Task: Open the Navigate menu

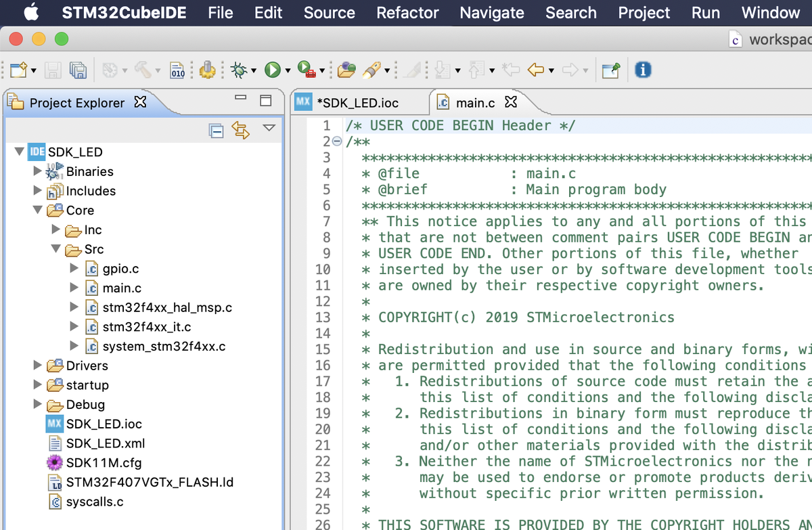Action: [492, 12]
